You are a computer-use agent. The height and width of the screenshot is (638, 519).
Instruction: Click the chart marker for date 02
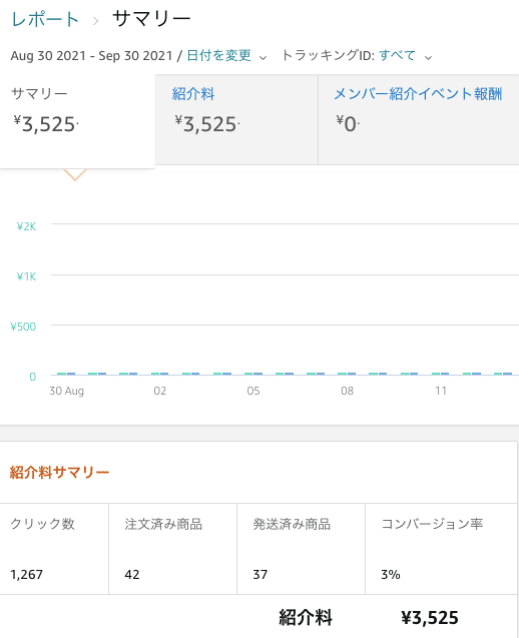pyautogui.click(x=159, y=373)
